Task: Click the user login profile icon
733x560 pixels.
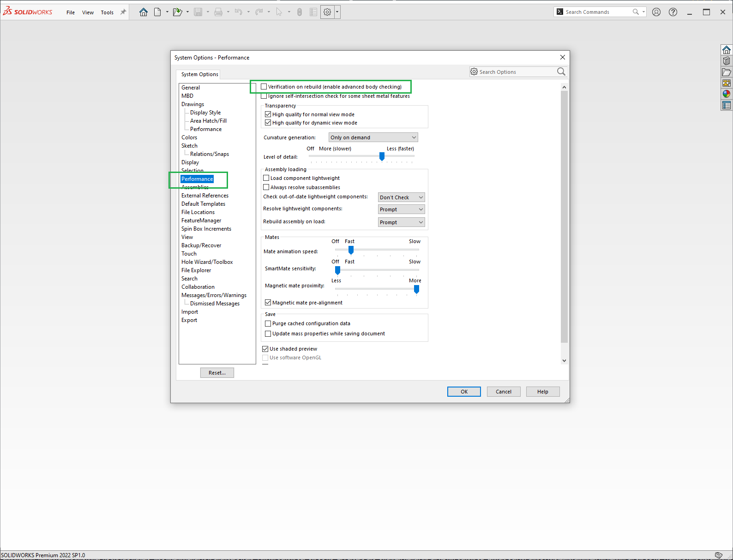Action: [656, 12]
